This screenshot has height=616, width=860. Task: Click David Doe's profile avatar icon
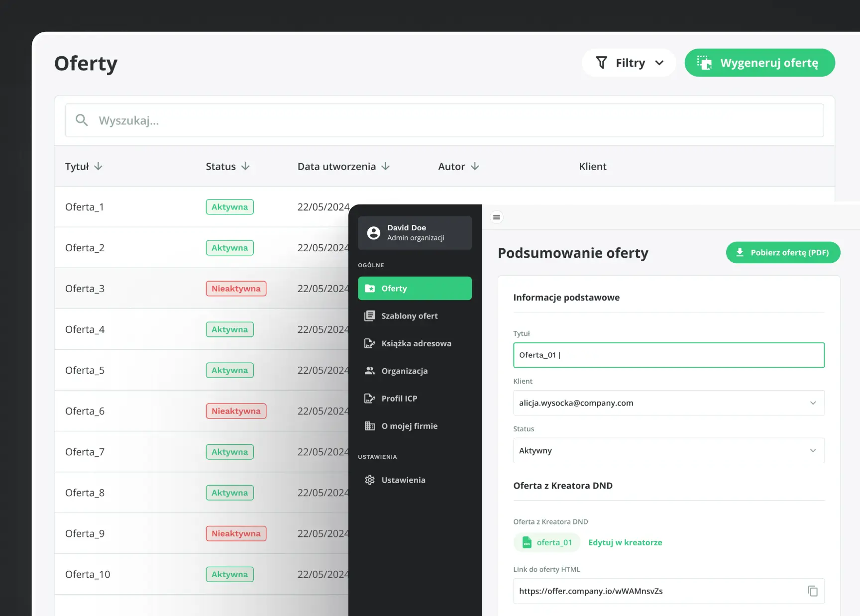pyautogui.click(x=373, y=233)
